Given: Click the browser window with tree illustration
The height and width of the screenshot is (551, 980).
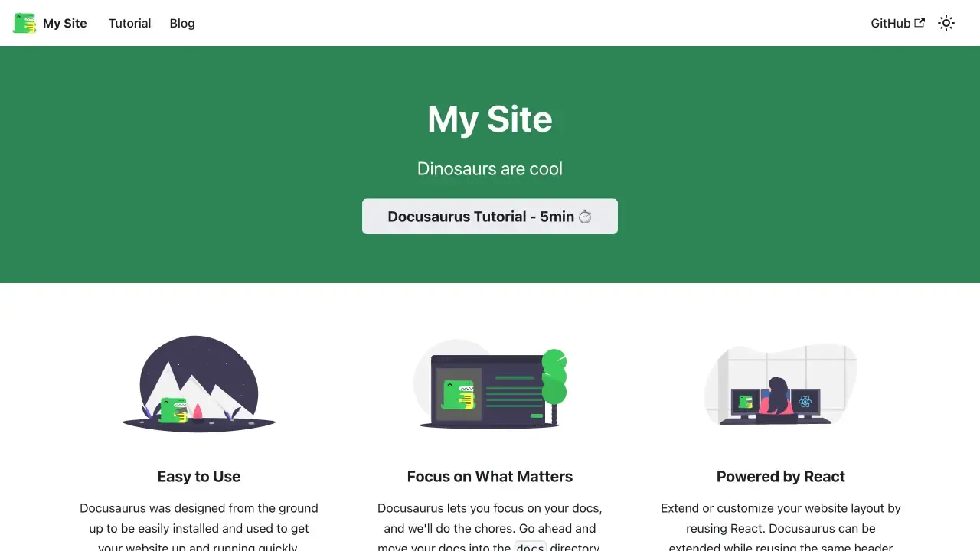Looking at the screenshot, I should point(490,384).
